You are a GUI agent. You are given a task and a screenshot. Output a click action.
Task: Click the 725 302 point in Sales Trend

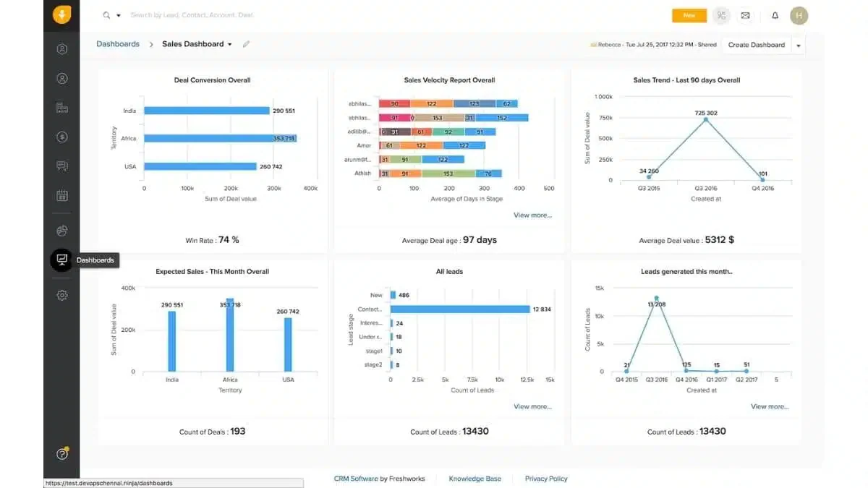706,119
